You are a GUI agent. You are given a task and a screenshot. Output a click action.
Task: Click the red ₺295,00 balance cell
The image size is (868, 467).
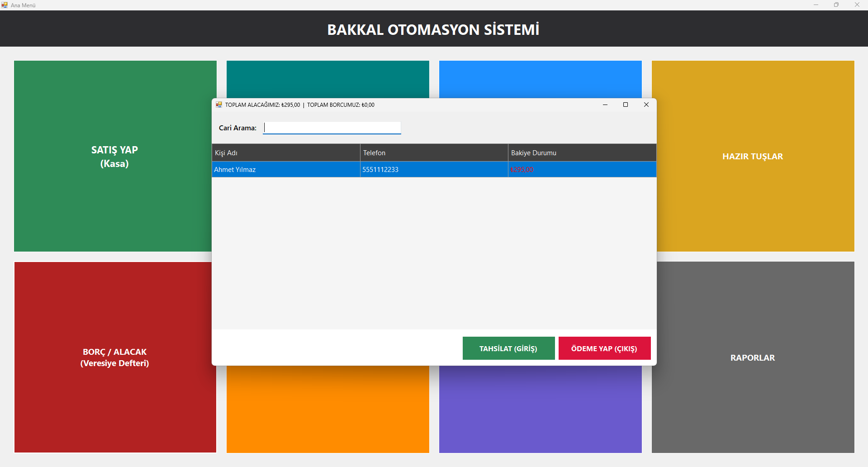522,170
